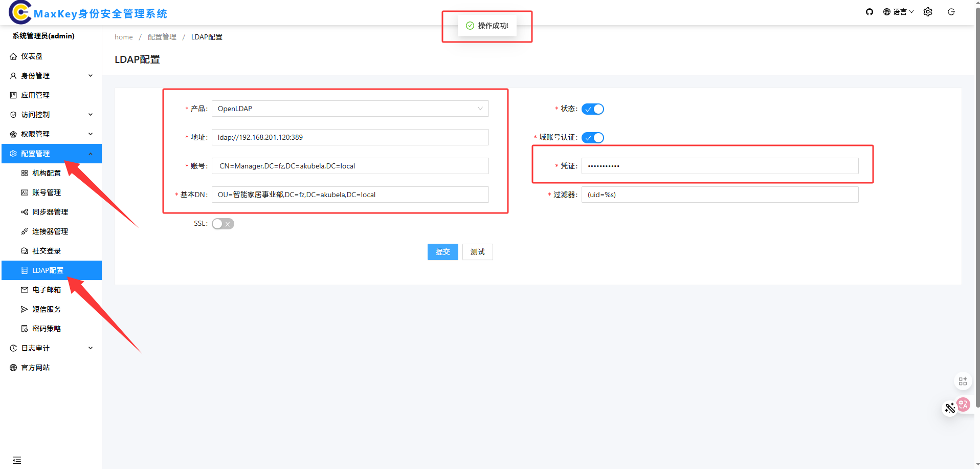Image resolution: width=980 pixels, height=469 pixels.
Task: Click the GitHub icon in the header
Action: click(x=869, y=12)
